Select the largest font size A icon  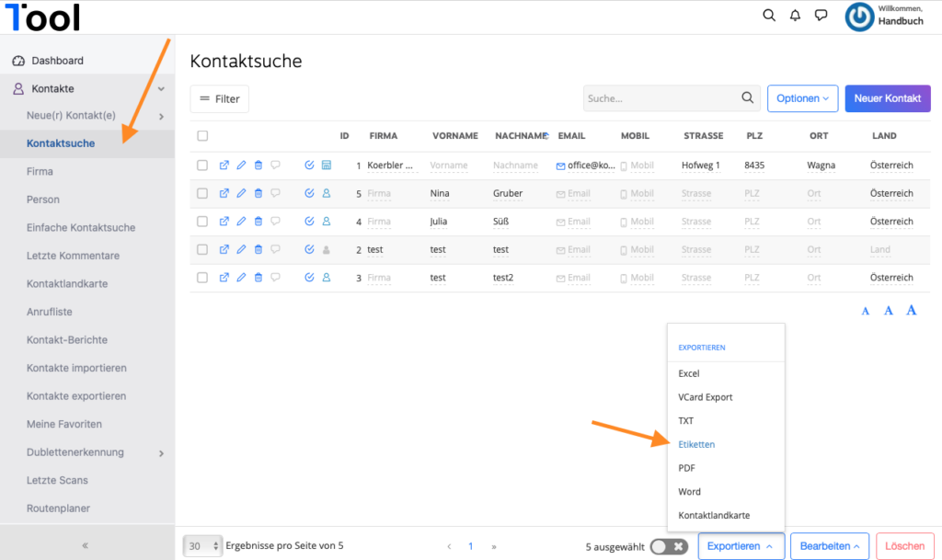point(912,310)
